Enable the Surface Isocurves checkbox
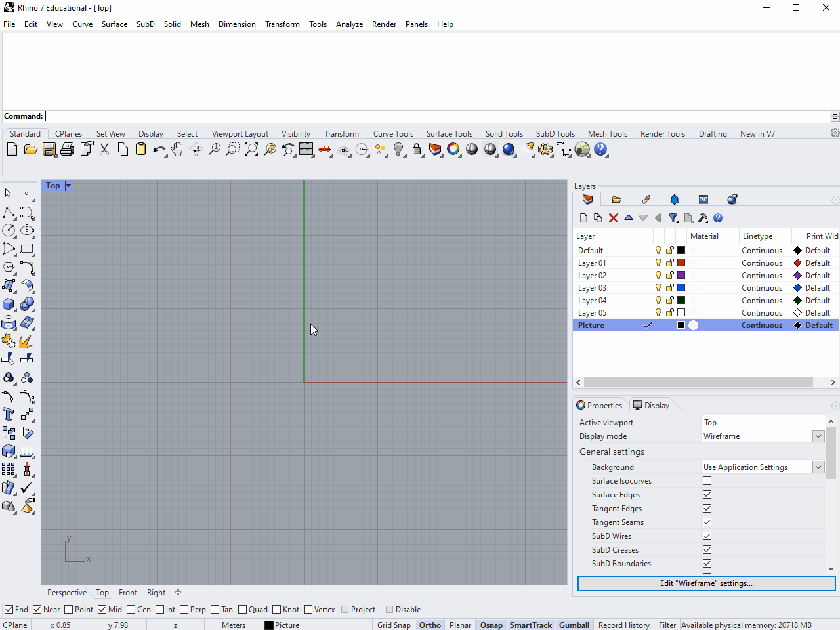The height and width of the screenshot is (630, 840). pyautogui.click(x=707, y=481)
